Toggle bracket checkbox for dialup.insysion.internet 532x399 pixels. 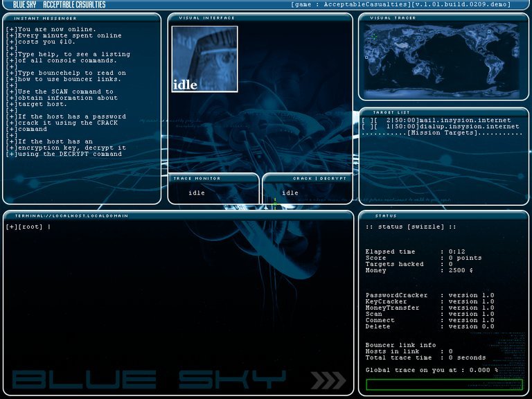tap(364, 127)
